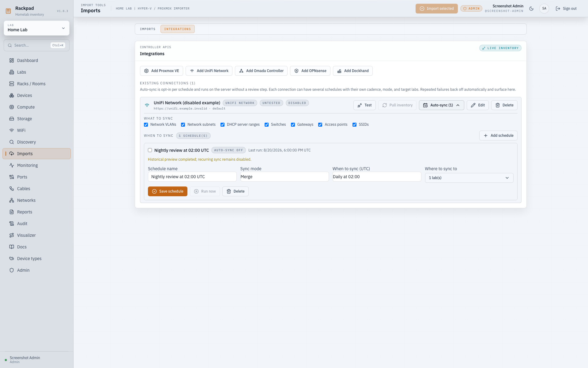Screen dimensions: 588x368
Task: Focus the sidebar Search field
Action: tap(36, 45)
